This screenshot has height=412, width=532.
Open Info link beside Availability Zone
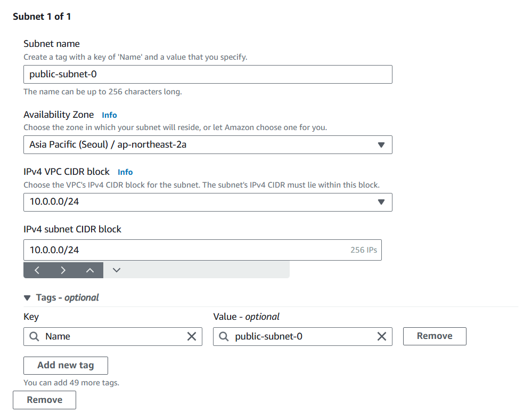pos(109,115)
